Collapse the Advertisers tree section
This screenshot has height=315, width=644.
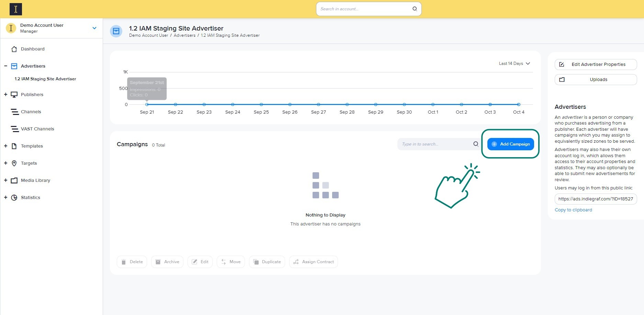pyautogui.click(x=5, y=66)
